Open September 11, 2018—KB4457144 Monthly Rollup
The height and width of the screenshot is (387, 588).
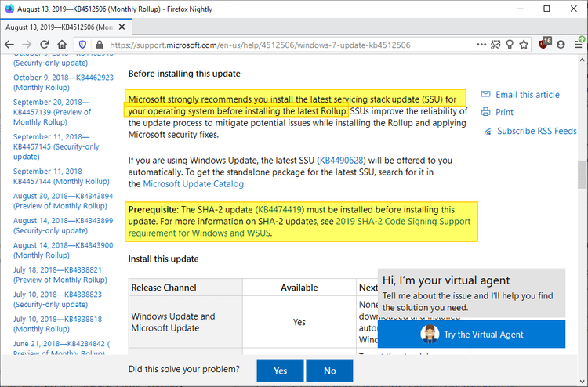point(61,176)
